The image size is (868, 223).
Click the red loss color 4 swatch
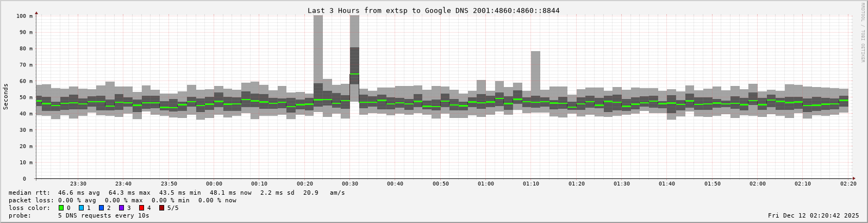tap(141, 208)
